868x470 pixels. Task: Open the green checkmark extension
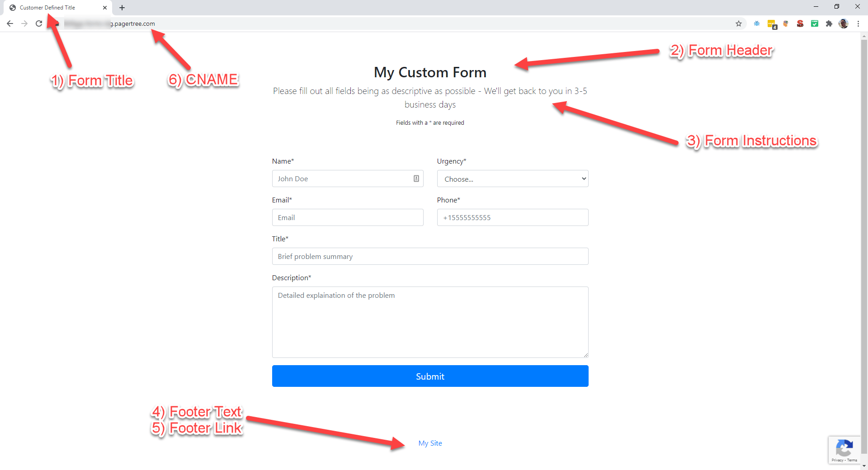click(815, 23)
